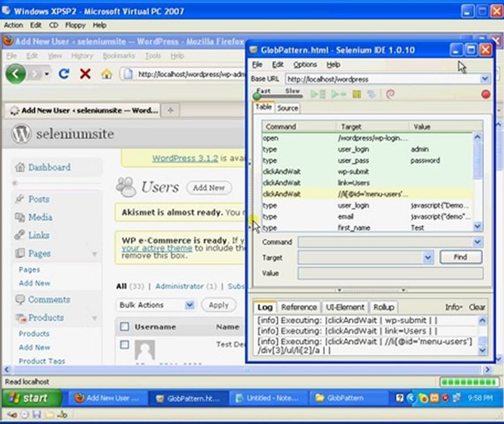Screen dimensions: 504x424
Task: Click the Base URL input field
Action: tap(383, 79)
